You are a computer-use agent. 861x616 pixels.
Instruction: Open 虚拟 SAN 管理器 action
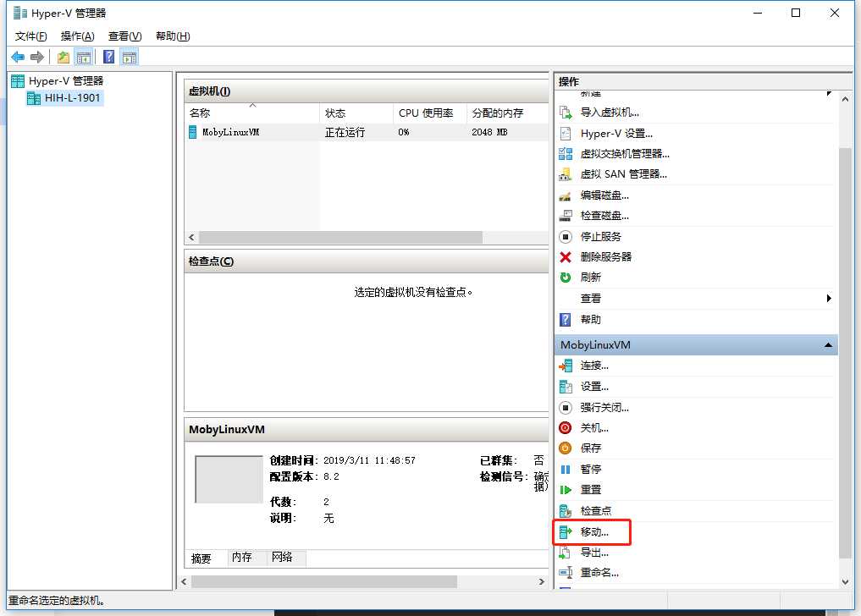click(623, 174)
